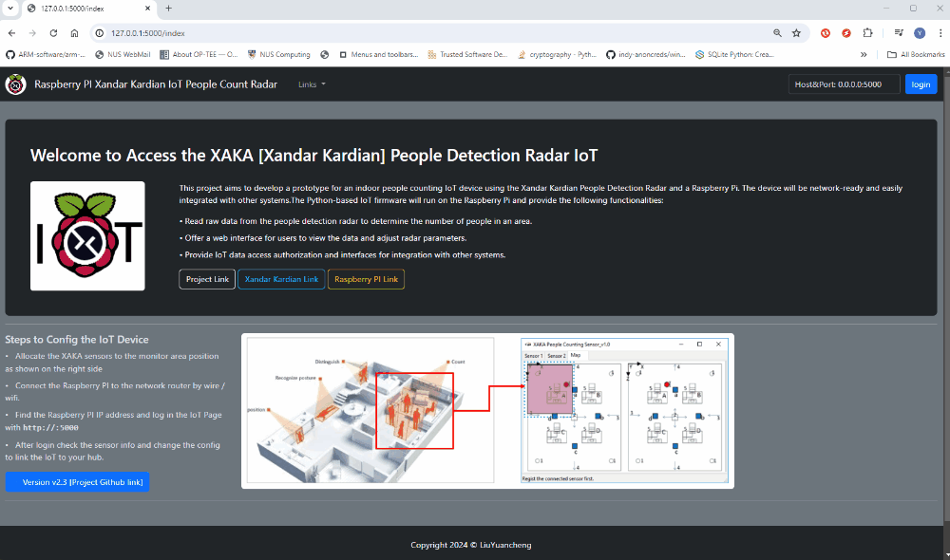Open the Extensions puzzle menu
950x560 pixels.
867,33
